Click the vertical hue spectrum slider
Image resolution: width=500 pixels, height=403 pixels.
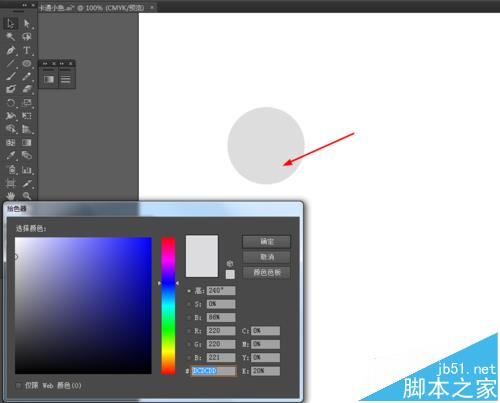coord(168,305)
